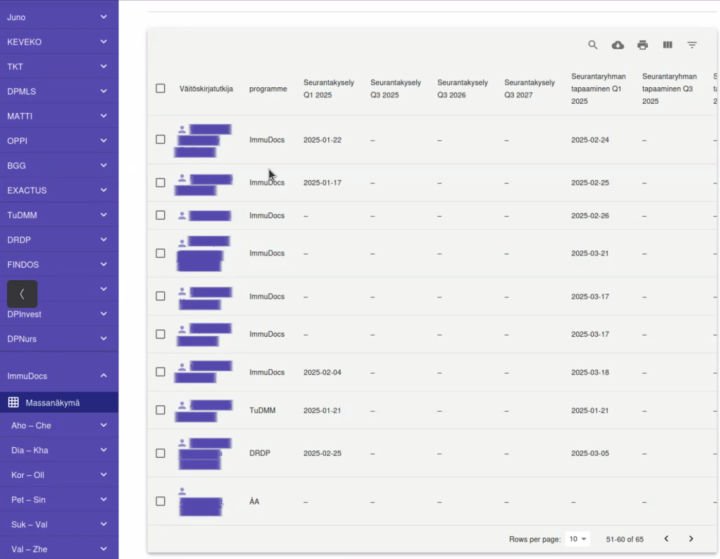This screenshot has width=720, height=559.
Task: Go to previous page arrow
Action: [666, 539]
